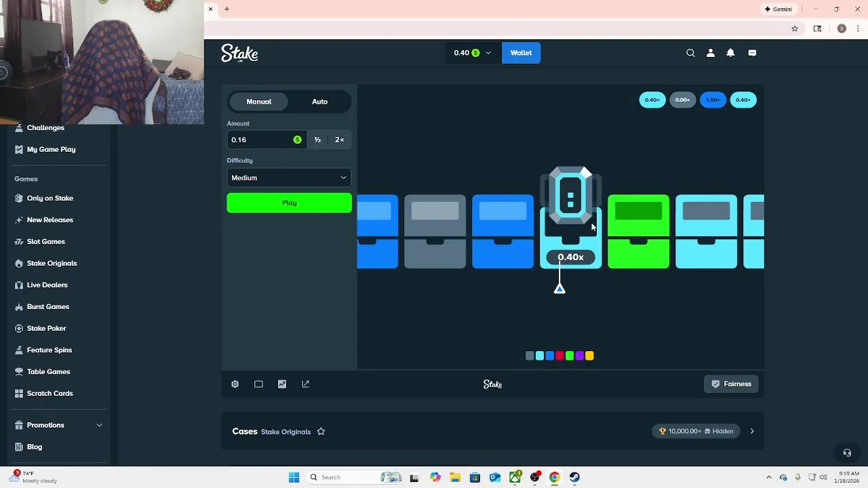
Task: Double the bet amount with 2×
Action: [x=340, y=140]
